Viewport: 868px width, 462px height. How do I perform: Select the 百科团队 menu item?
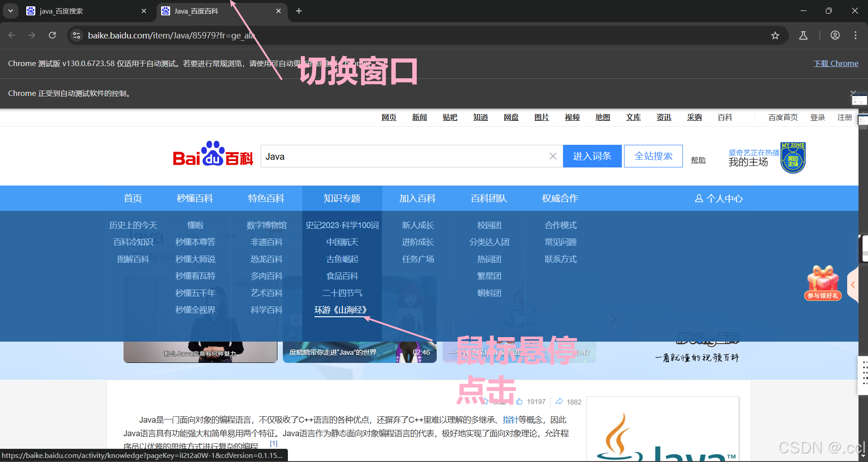click(489, 198)
